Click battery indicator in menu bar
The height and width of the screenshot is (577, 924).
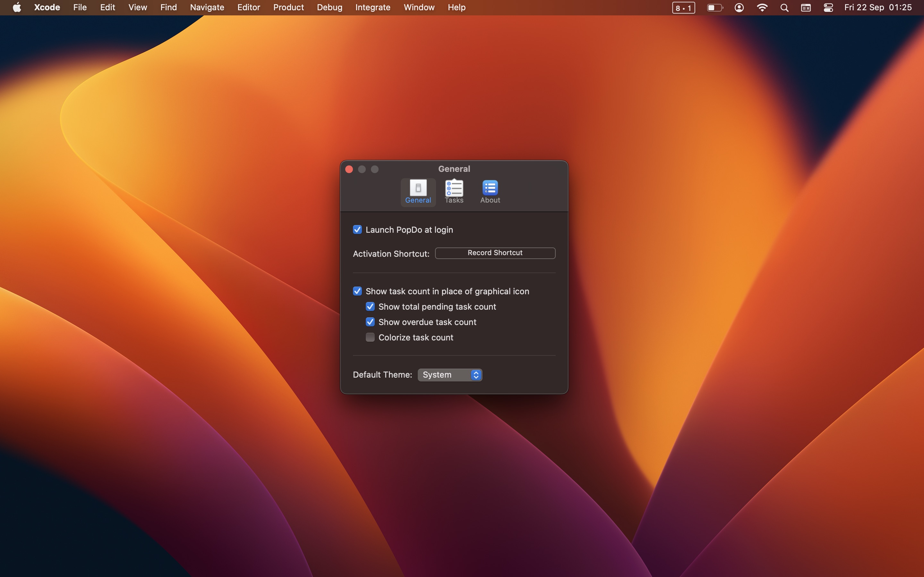[x=714, y=8]
